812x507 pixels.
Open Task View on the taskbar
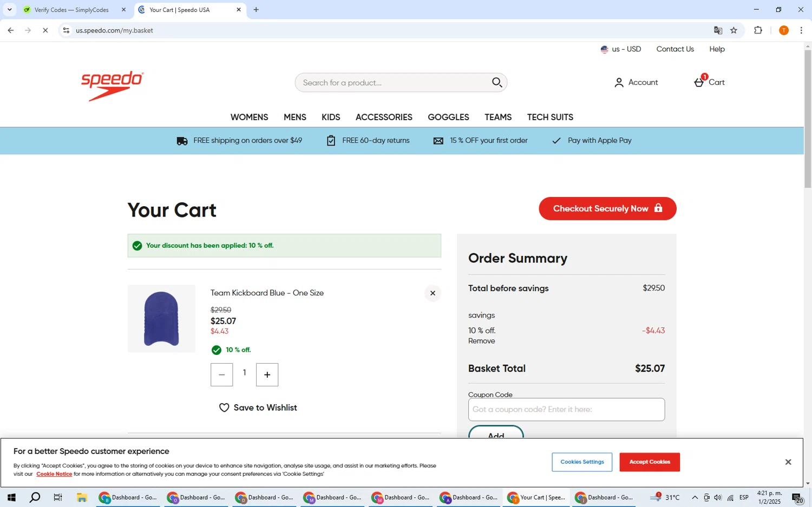pyautogui.click(x=58, y=497)
